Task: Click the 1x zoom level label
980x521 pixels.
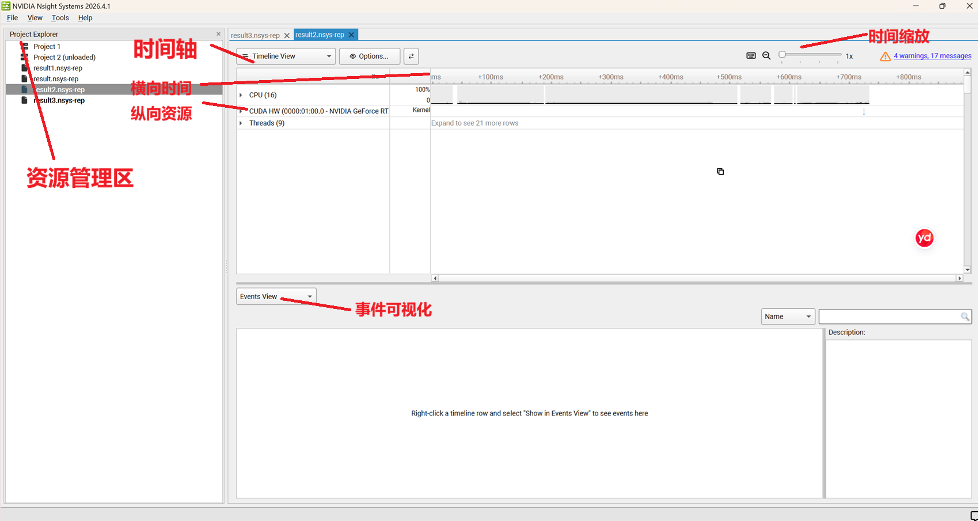Action: pos(849,56)
